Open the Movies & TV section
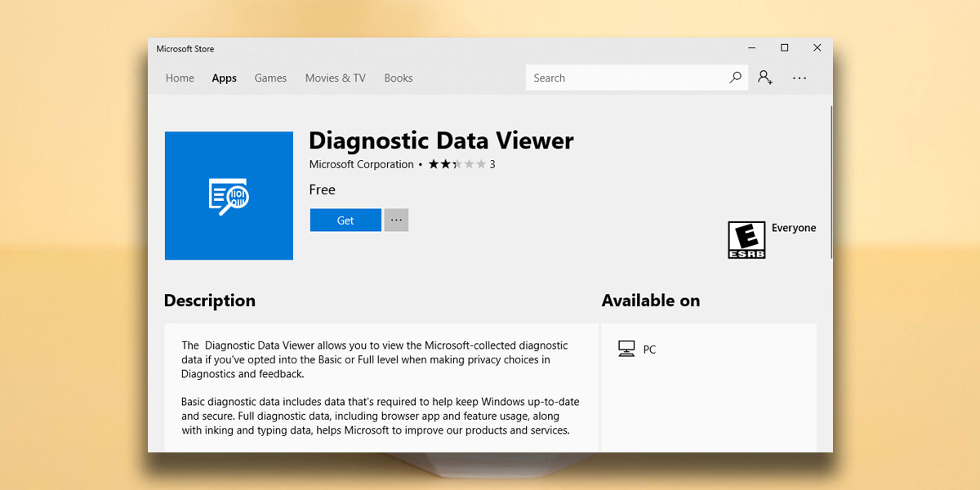This screenshot has width=980, height=490. coord(335,78)
